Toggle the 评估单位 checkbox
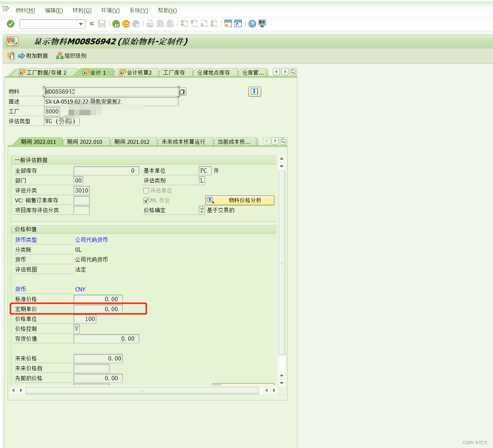Image resolution: width=493 pixels, height=448 pixels. point(146,190)
